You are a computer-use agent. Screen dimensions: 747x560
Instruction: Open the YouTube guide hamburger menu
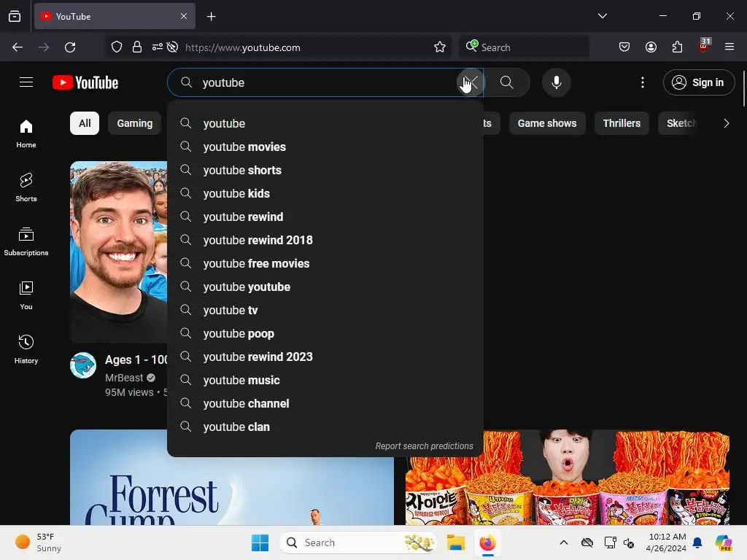pyautogui.click(x=26, y=82)
